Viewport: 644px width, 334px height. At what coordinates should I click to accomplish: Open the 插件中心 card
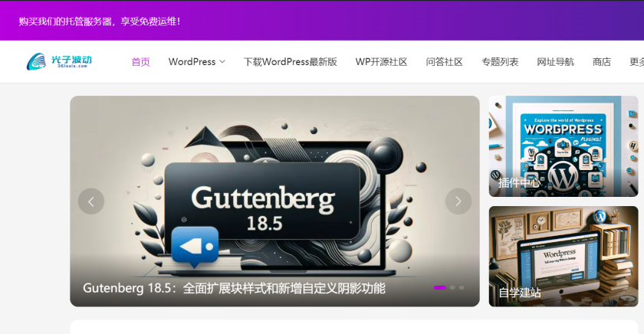563,146
